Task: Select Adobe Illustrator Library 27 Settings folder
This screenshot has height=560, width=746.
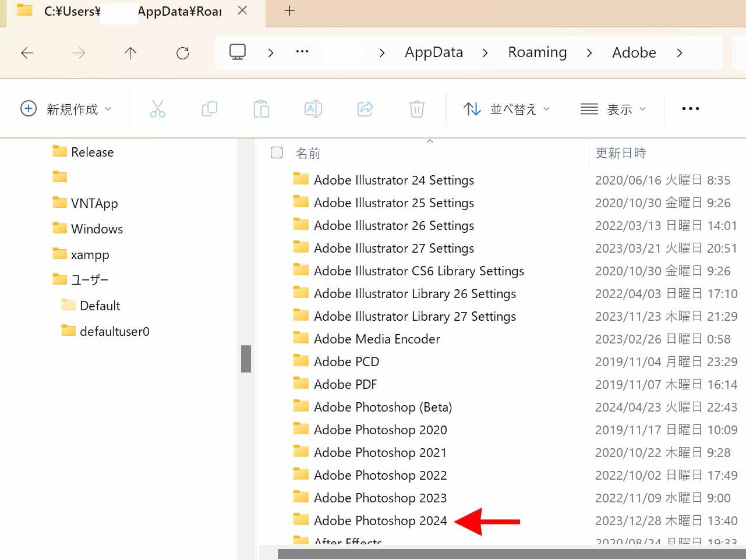Action: tap(404, 316)
